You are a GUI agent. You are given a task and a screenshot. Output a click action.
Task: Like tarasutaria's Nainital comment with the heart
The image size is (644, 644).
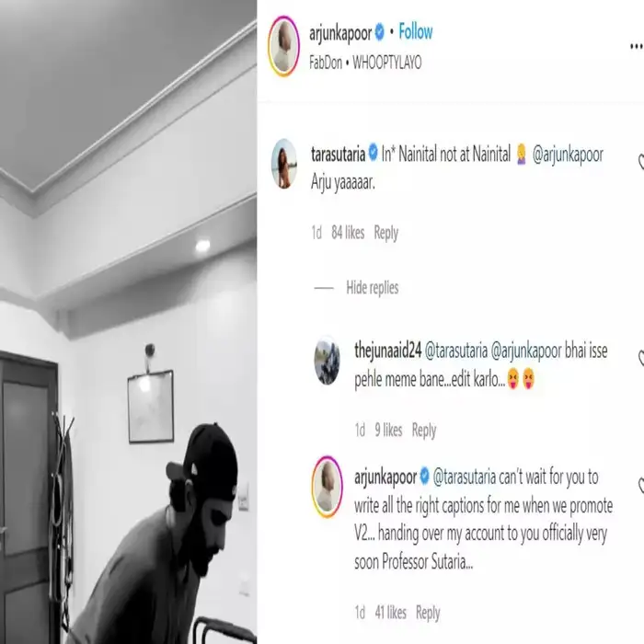click(x=640, y=161)
